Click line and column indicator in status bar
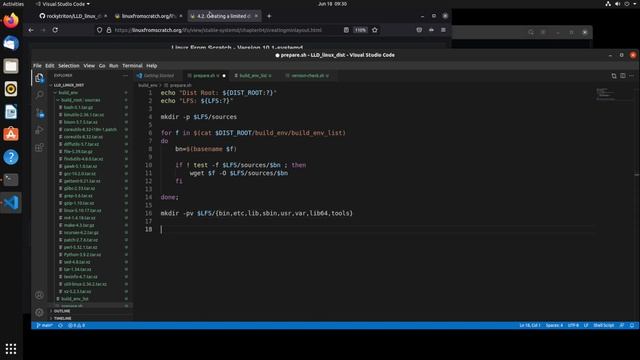 (530, 325)
